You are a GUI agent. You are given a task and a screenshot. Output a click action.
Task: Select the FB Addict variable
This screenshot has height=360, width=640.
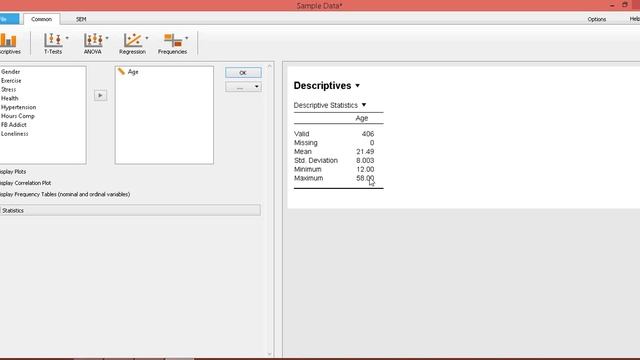tap(13, 125)
